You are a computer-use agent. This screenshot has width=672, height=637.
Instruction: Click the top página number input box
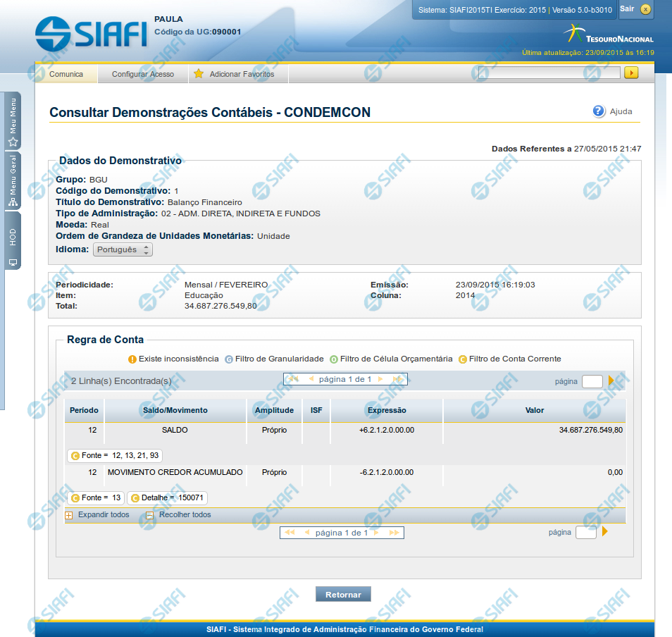point(592,381)
